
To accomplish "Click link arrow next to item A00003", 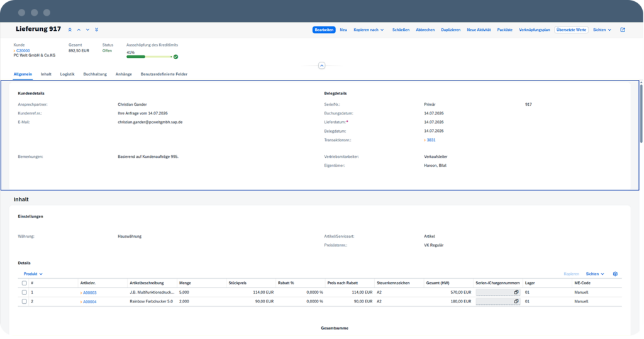I will point(81,293).
